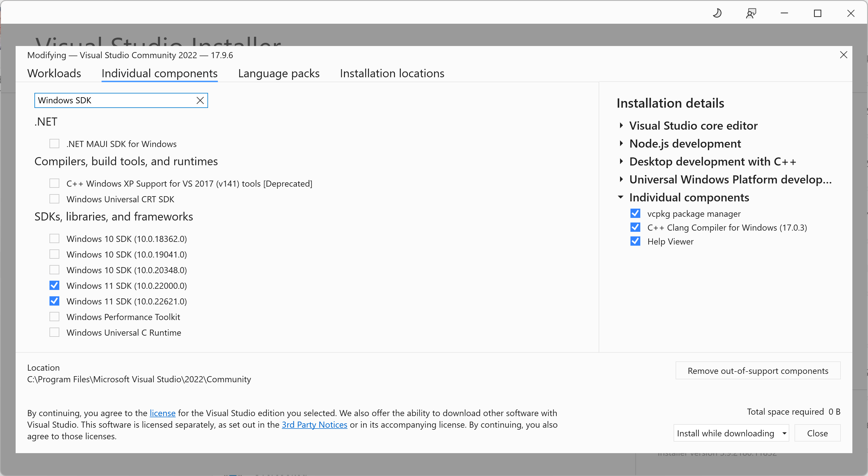Viewport: 868px width, 476px height.
Task: Click the .NET category heading
Action: point(46,122)
